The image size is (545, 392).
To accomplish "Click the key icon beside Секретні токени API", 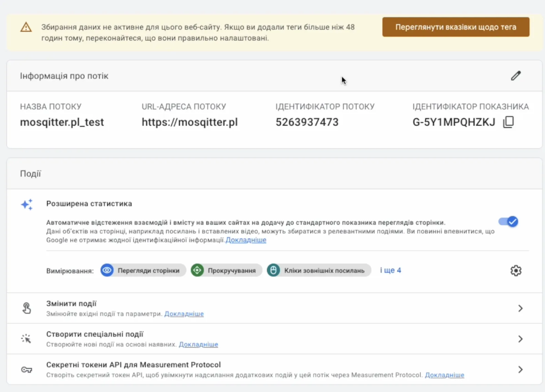I will click(x=27, y=370).
